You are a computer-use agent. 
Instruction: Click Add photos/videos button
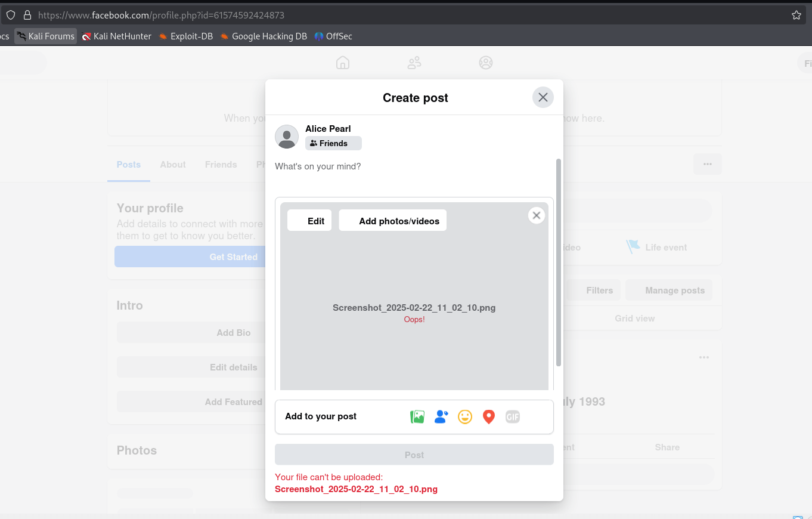[393, 220]
